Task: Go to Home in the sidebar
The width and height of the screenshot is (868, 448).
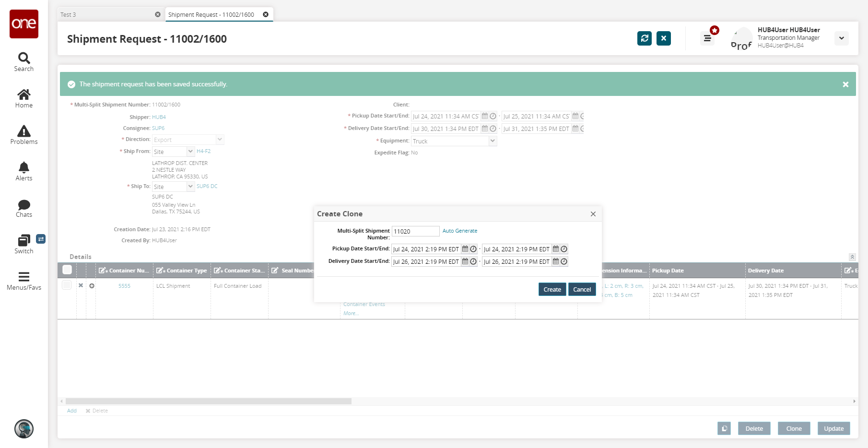Action: point(24,99)
